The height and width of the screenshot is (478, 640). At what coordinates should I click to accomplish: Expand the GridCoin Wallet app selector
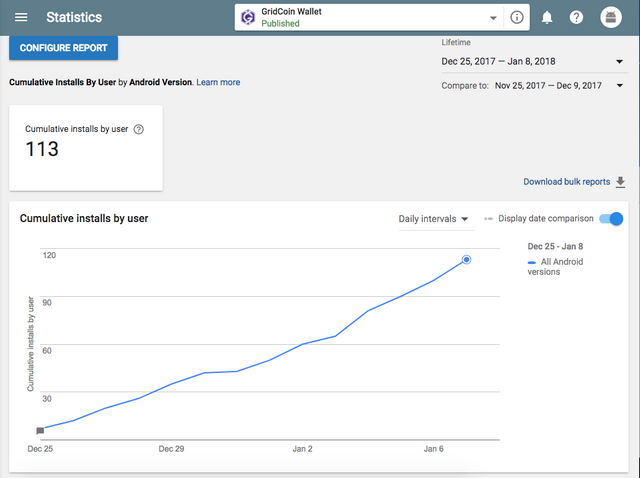coord(493,18)
